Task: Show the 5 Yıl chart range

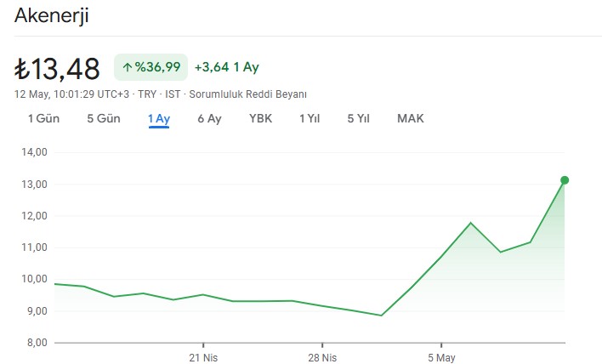Action: coord(359,119)
